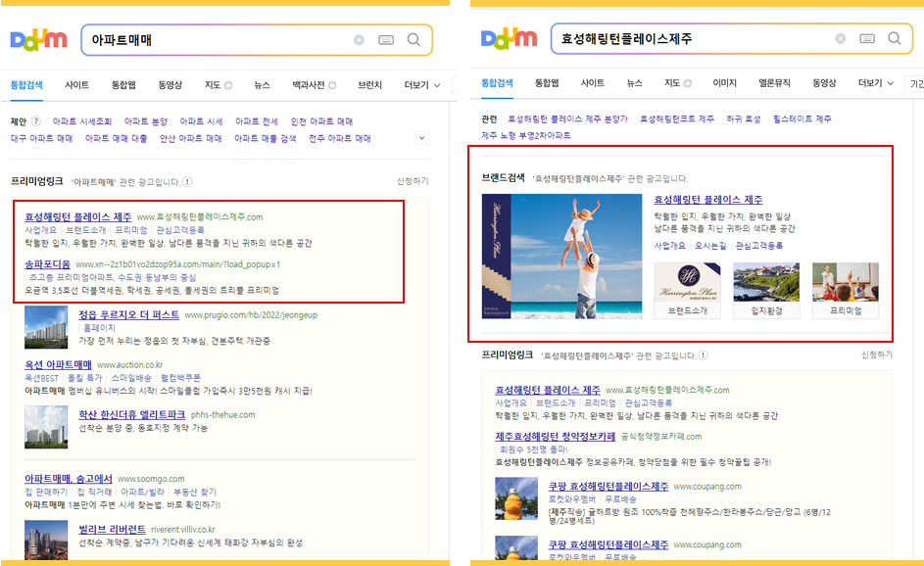This screenshot has width=924, height=566.
Task: Click the question mark icon next to 제안
Action: [36, 120]
